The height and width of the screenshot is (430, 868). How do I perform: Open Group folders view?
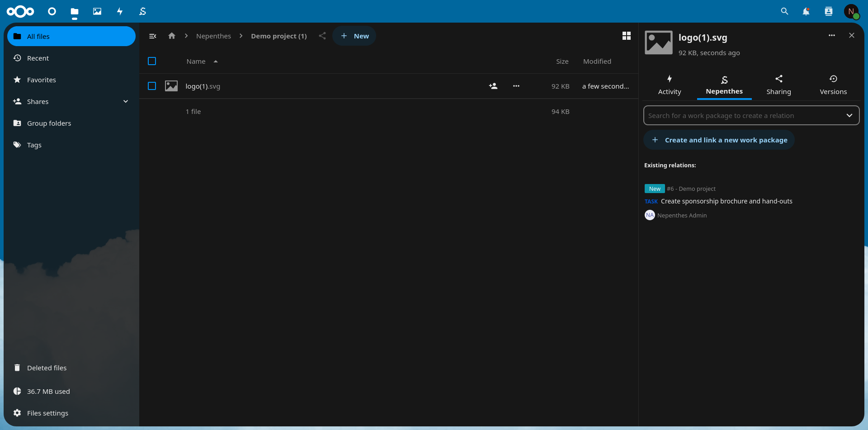(x=71, y=123)
